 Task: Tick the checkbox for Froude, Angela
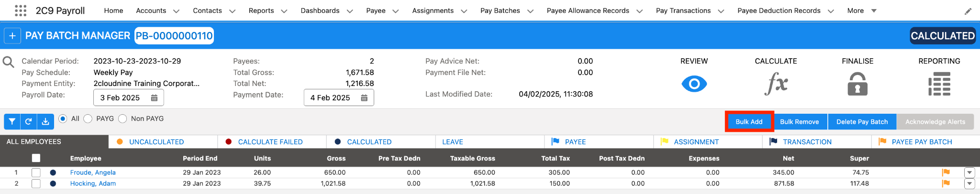36,172
